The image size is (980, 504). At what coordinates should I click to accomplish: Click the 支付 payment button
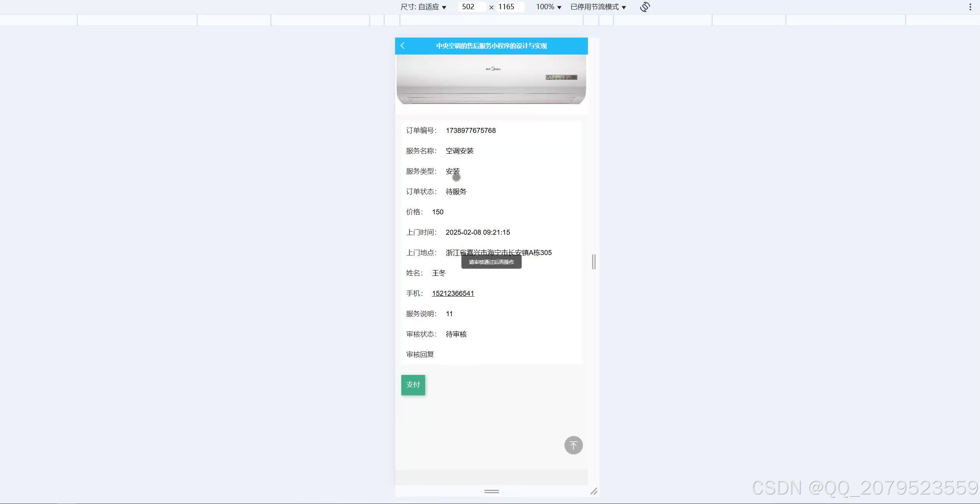tap(413, 385)
